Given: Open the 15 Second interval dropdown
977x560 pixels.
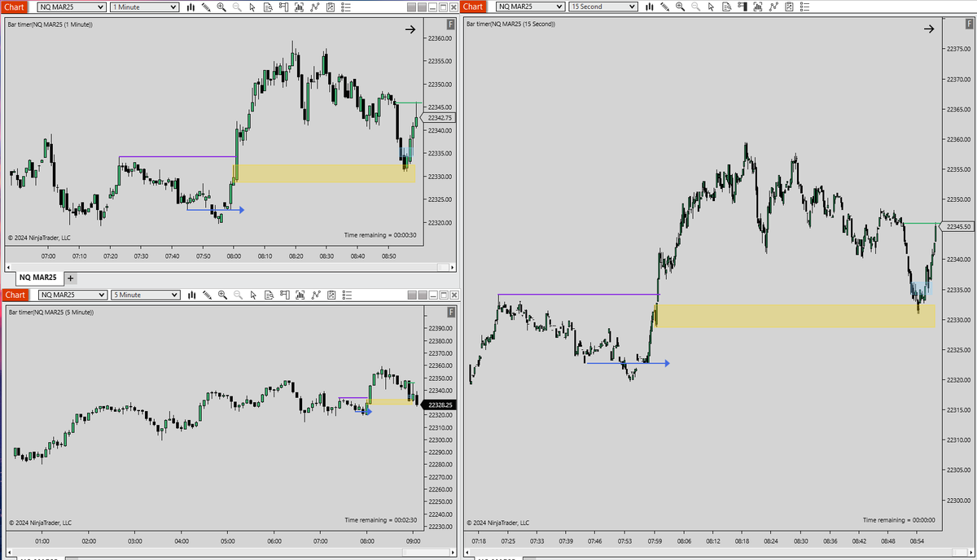Looking at the screenshot, I should pyautogui.click(x=602, y=7).
